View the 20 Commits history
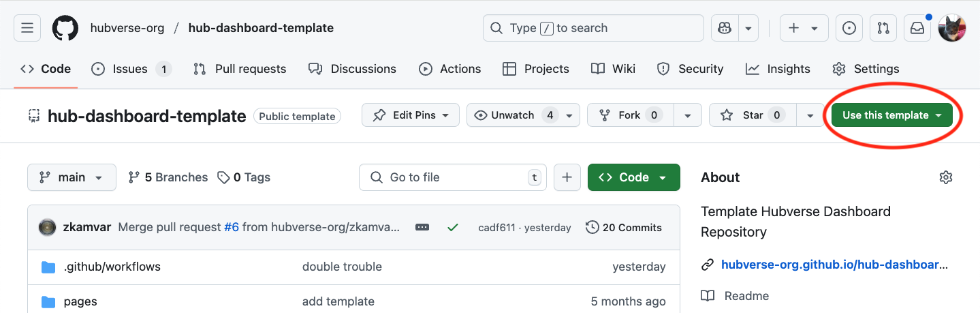This screenshot has width=980, height=313. pyautogui.click(x=624, y=227)
